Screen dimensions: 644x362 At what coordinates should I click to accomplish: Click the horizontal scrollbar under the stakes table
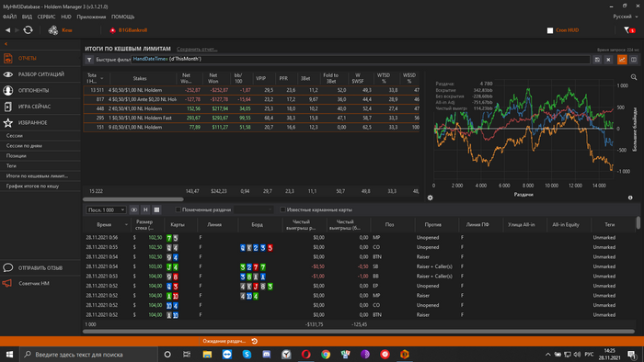(x=133, y=199)
